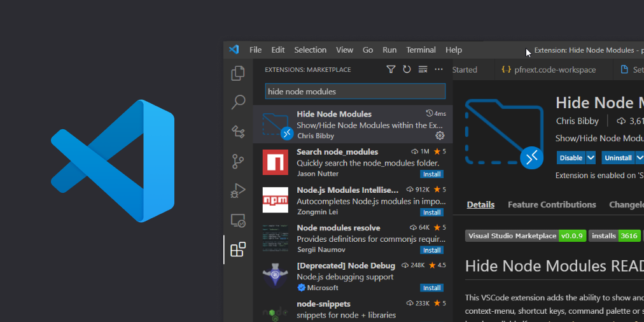Clear extensions search results icon
The height and width of the screenshot is (322, 644).
(x=423, y=69)
